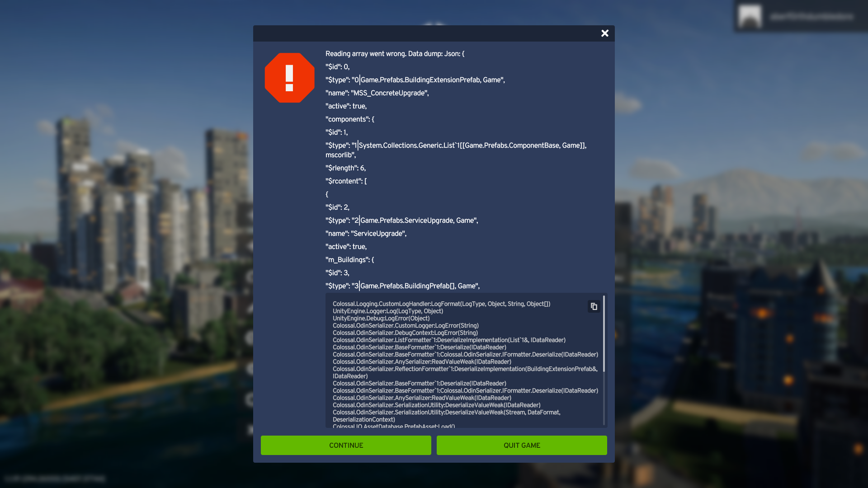Image resolution: width=868 pixels, height=488 pixels.
Task: Click the ListFormatter DeserializeImplementation trace line
Action: click(x=449, y=340)
